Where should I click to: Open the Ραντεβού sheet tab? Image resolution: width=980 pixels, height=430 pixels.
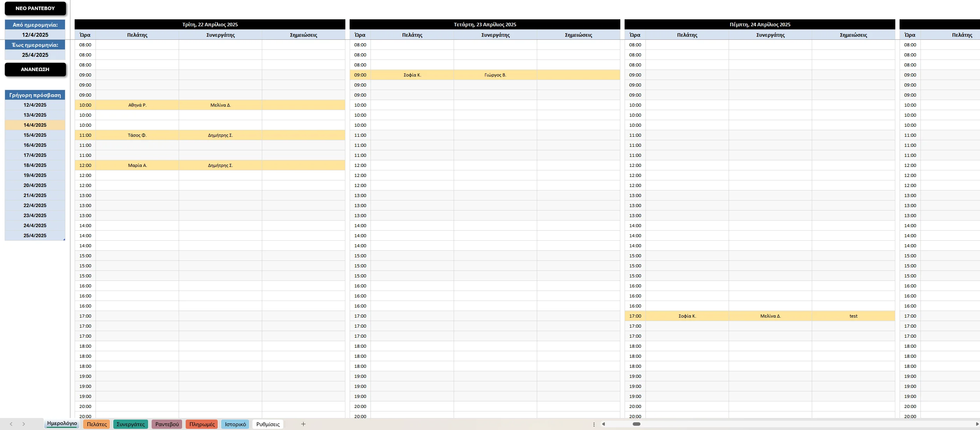coord(167,424)
